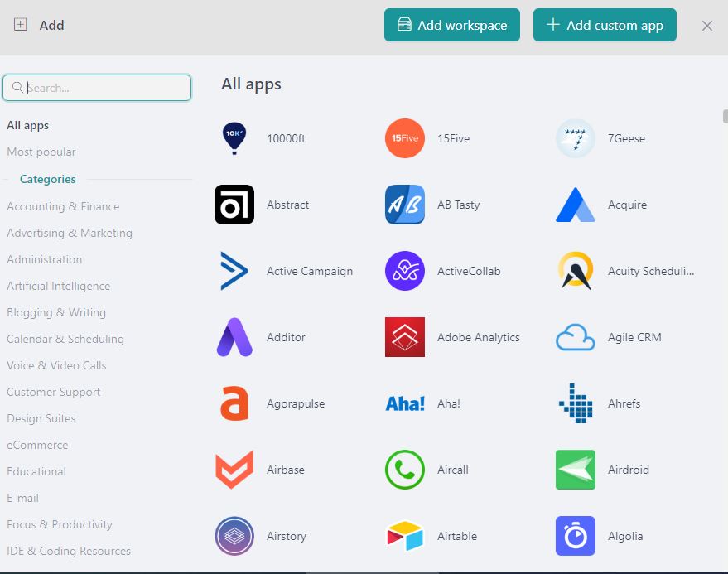Open Blogging & Writing category

[x=56, y=312]
